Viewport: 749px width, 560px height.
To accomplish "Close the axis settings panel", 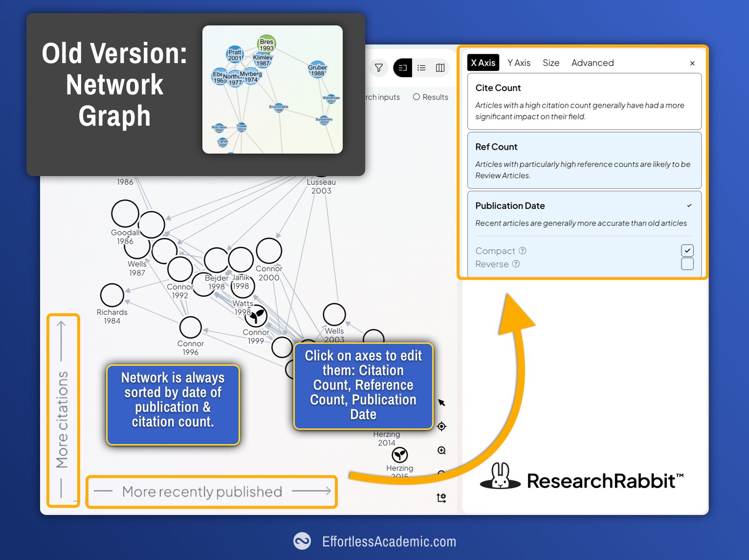I will pyautogui.click(x=692, y=63).
